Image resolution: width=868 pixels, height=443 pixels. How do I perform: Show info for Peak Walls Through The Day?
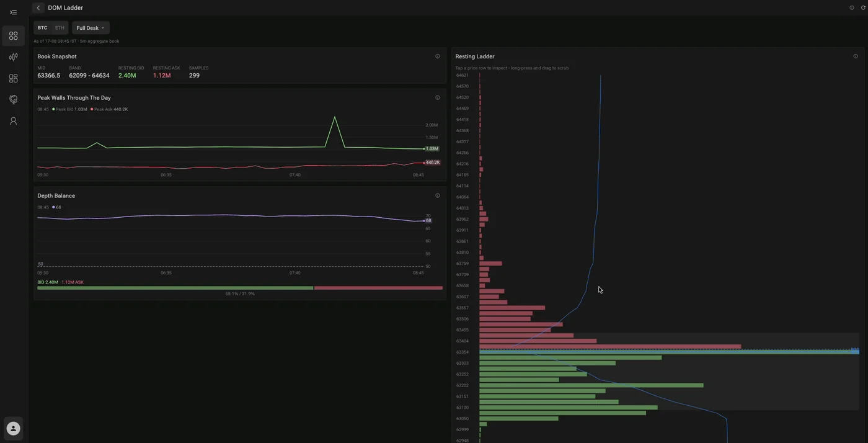pos(438,97)
